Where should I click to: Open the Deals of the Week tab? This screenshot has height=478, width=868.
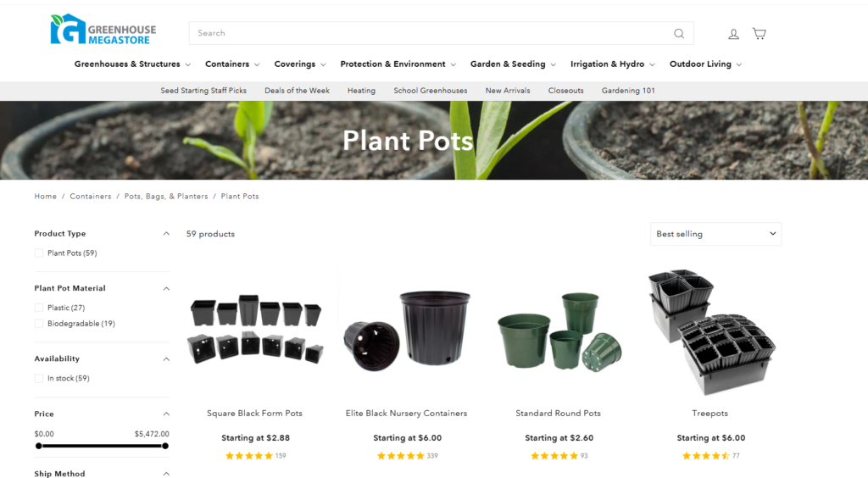[x=297, y=91]
